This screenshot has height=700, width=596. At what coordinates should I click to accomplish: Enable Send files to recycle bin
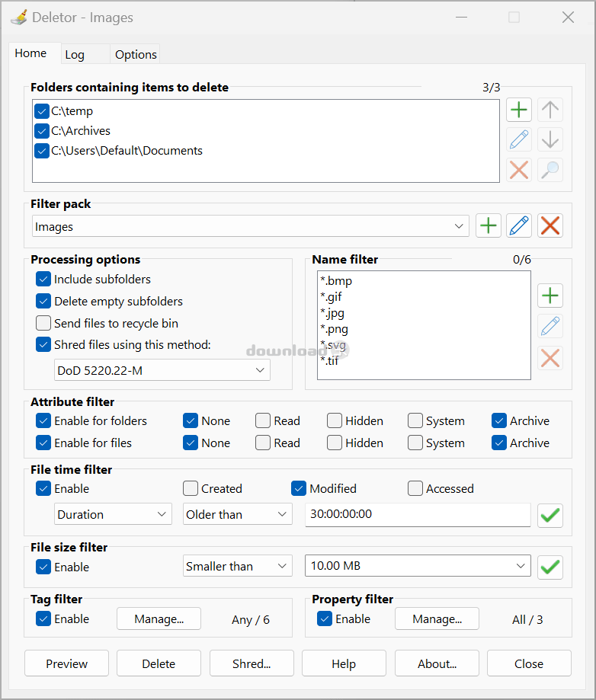click(x=43, y=323)
